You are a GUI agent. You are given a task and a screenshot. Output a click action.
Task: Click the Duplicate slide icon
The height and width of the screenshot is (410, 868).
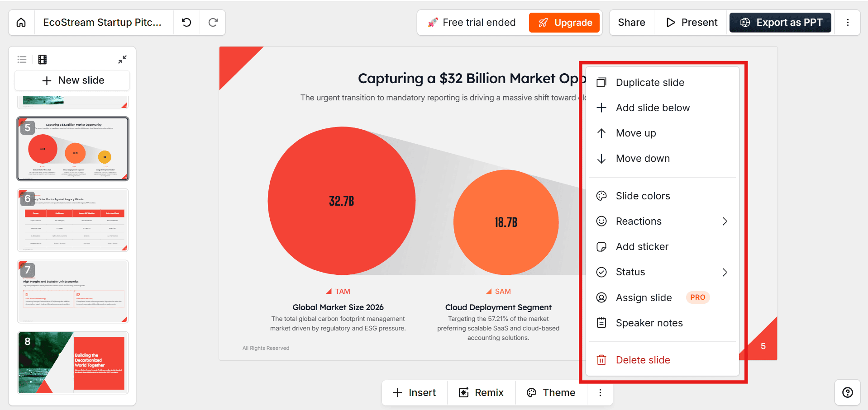(x=601, y=82)
